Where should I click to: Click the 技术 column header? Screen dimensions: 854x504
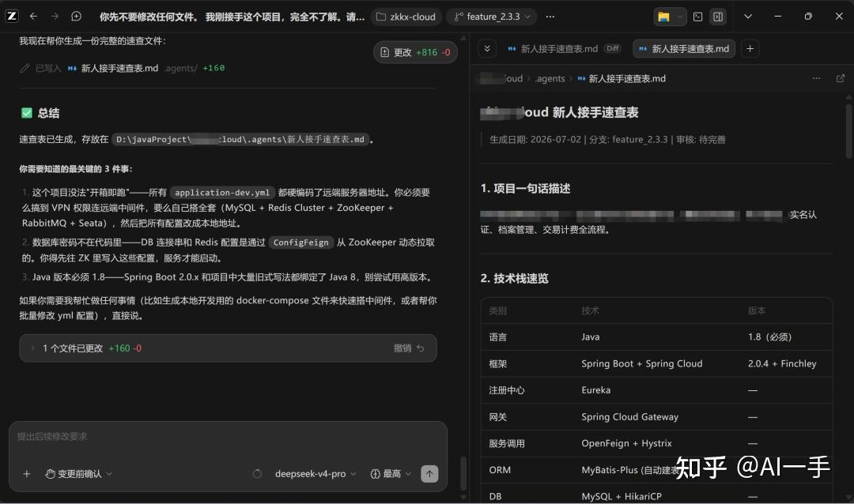(x=590, y=310)
